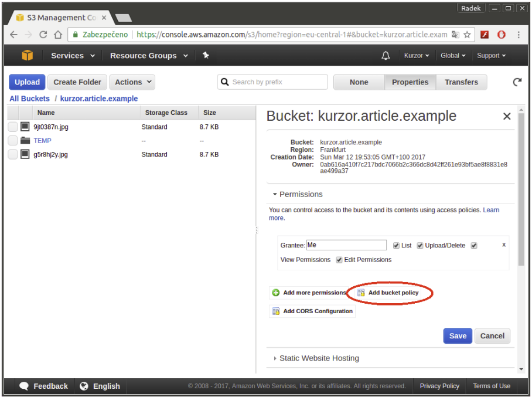Bookmark this page with the star icon
The image size is (532, 397).
point(467,35)
